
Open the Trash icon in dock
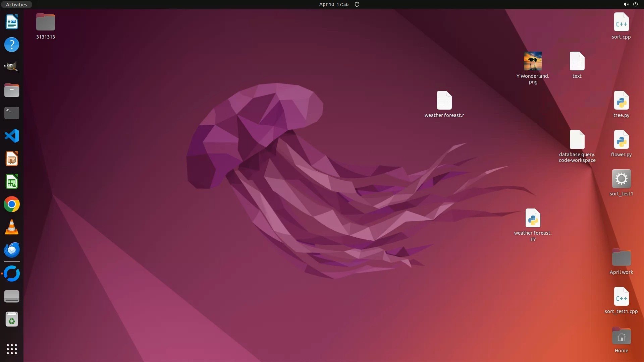tap(12, 320)
